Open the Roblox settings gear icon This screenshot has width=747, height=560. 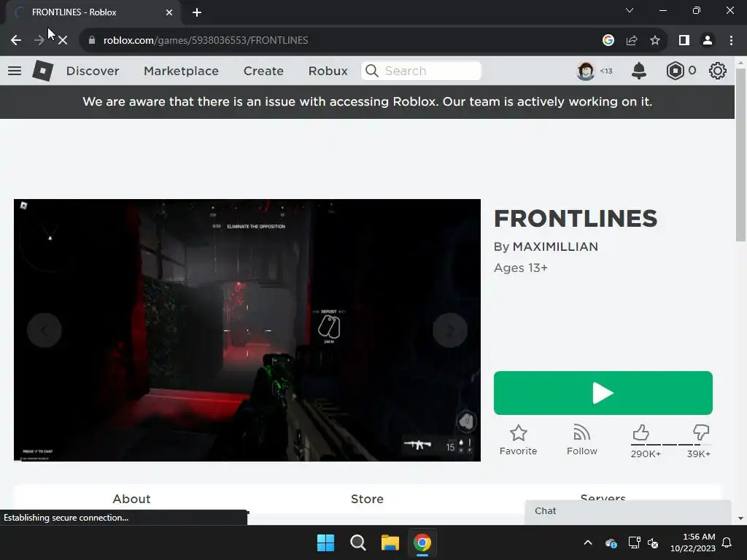tap(718, 71)
